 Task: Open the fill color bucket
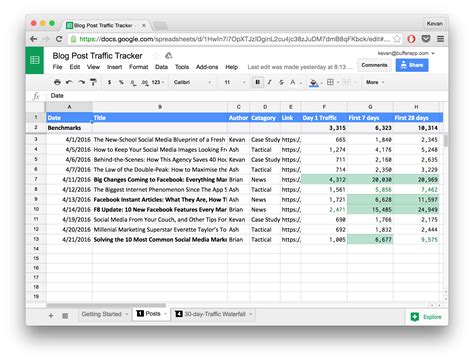pyautogui.click(x=315, y=82)
